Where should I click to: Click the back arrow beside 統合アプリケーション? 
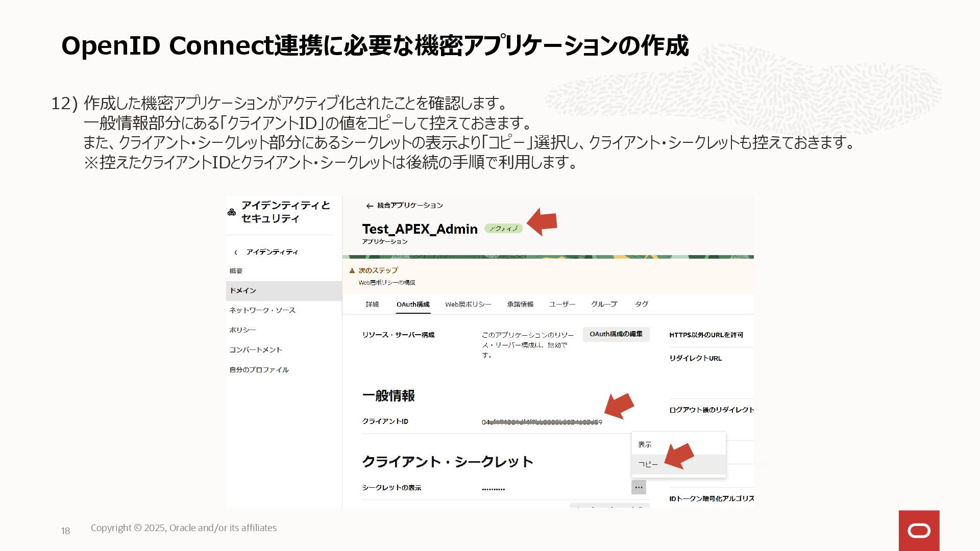pos(370,206)
